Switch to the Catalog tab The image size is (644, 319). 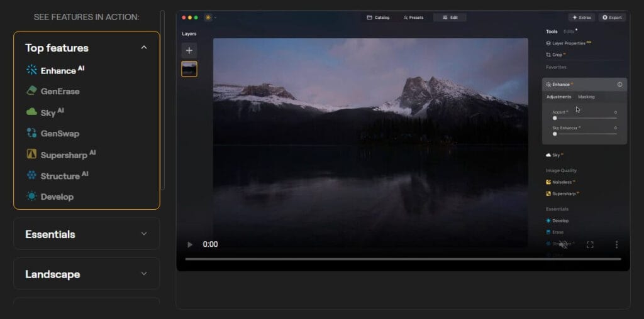tap(378, 18)
